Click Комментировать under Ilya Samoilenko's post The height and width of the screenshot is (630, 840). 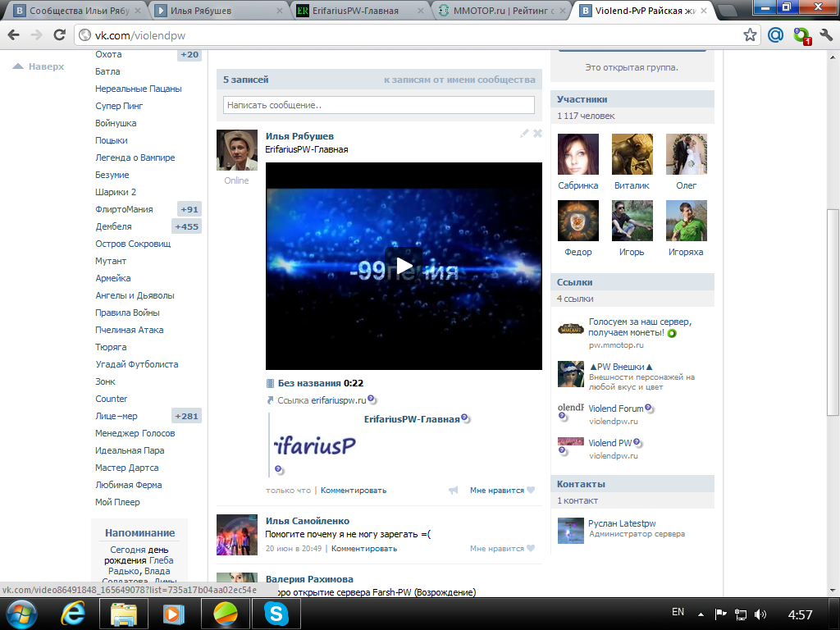[364, 549]
